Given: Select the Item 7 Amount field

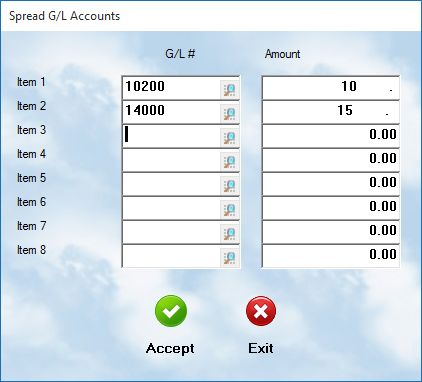Looking at the screenshot, I should coord(330,231).
